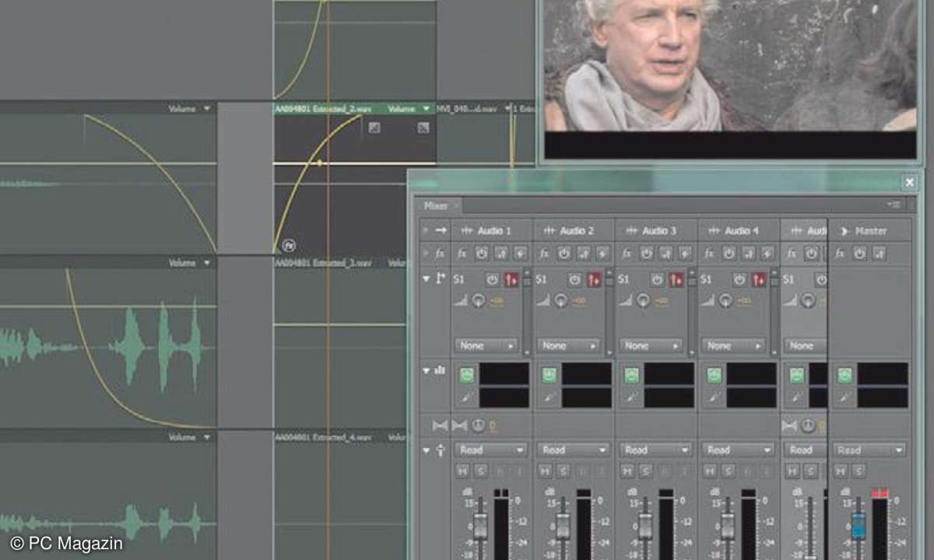The image size is (934, 560).
Task: Click the round fx badge on Extracted_2.wav clip
Action: 289,245
